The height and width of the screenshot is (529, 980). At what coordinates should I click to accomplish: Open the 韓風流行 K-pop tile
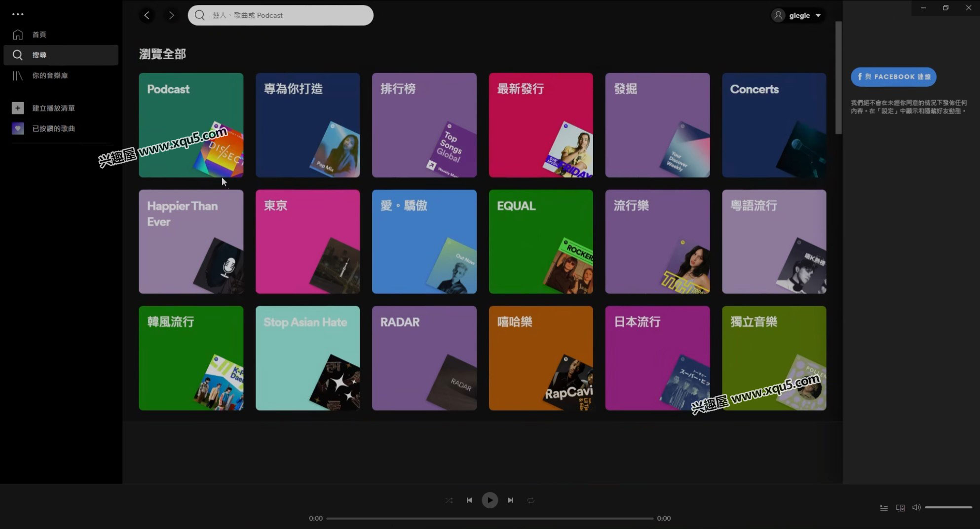191,358
